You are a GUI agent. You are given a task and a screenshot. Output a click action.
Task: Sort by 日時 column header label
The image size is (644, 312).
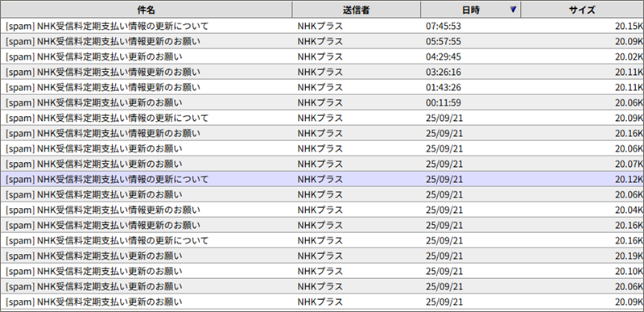470,10
